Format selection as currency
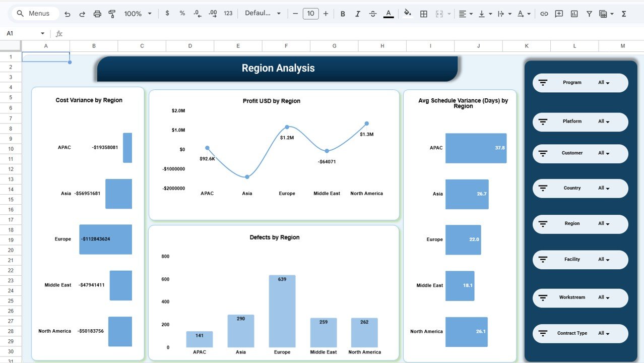 click(x=167, y=14)
